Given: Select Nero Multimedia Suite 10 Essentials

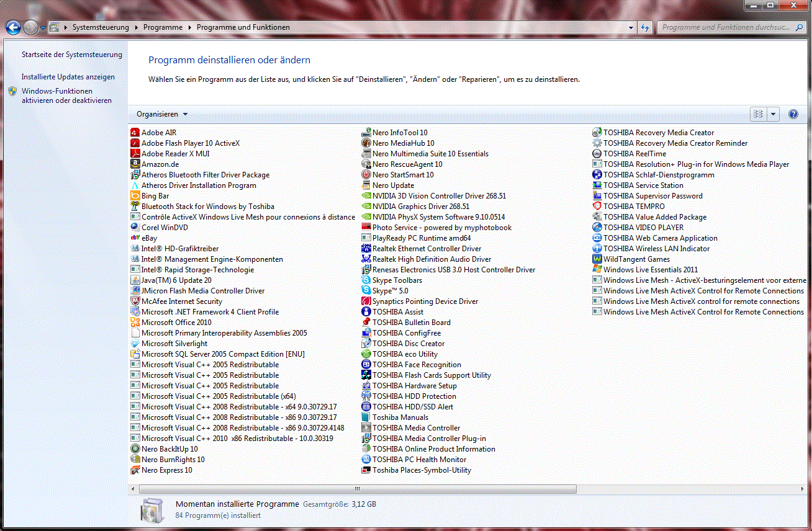Looking at the screenshot, I should pos(426,154).
